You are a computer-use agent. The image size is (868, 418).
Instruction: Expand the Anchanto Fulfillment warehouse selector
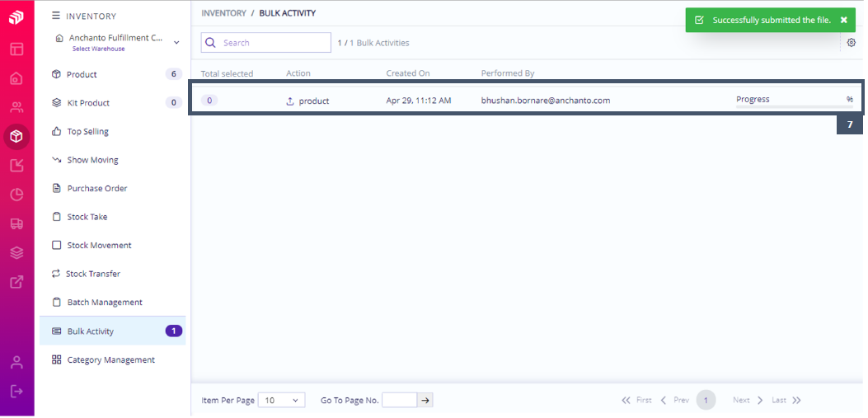[176, 42]
